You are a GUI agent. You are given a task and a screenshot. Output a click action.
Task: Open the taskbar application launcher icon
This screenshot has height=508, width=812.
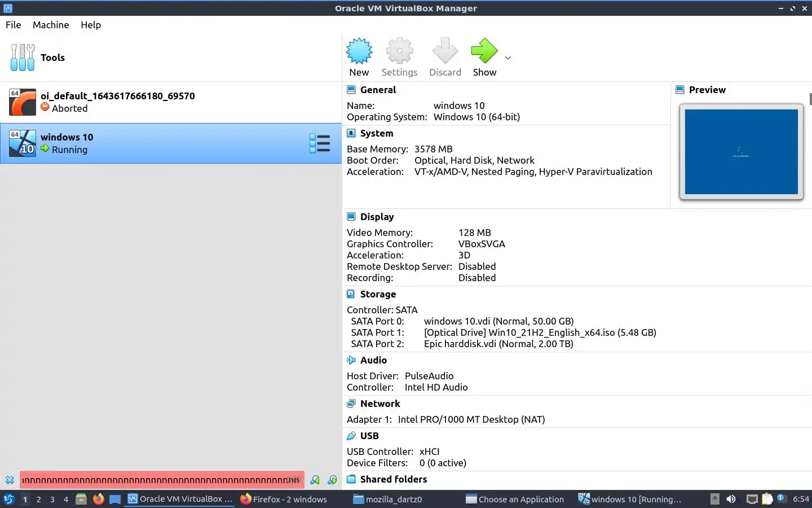click(x=9, y=499)
